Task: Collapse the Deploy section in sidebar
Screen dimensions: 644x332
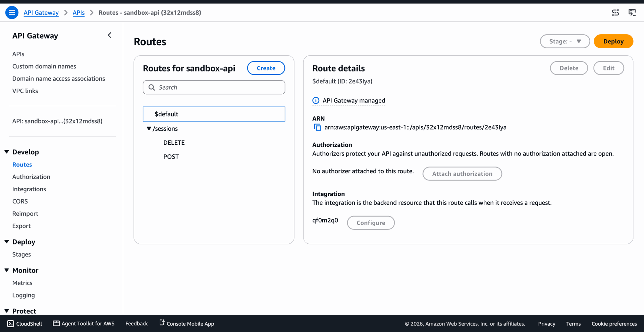Action: click(7, 242)
